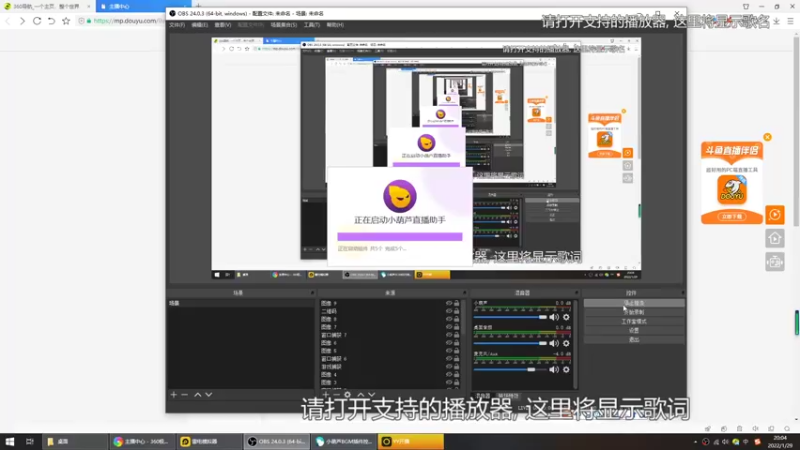
Task: Open the browser hamburger menu
Action: (790, 21)
